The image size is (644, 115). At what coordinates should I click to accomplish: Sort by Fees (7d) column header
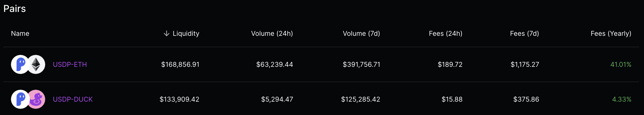pos(524,34)
